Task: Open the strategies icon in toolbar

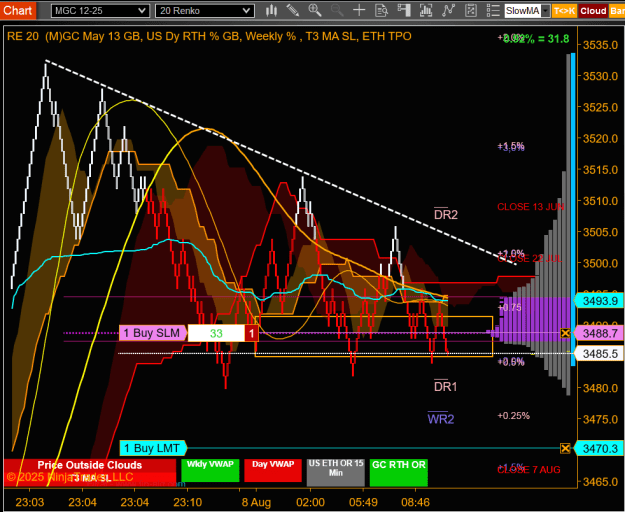Action: [471, 11]
